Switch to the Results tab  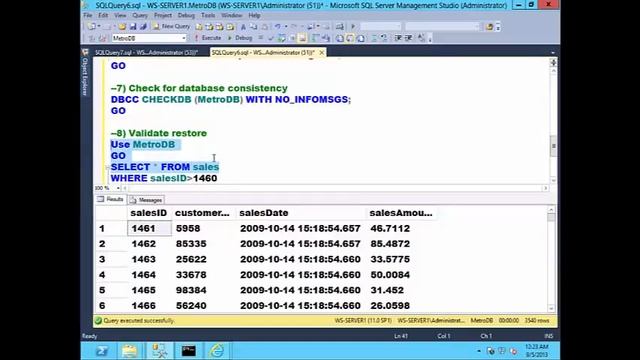pos(111,200)
